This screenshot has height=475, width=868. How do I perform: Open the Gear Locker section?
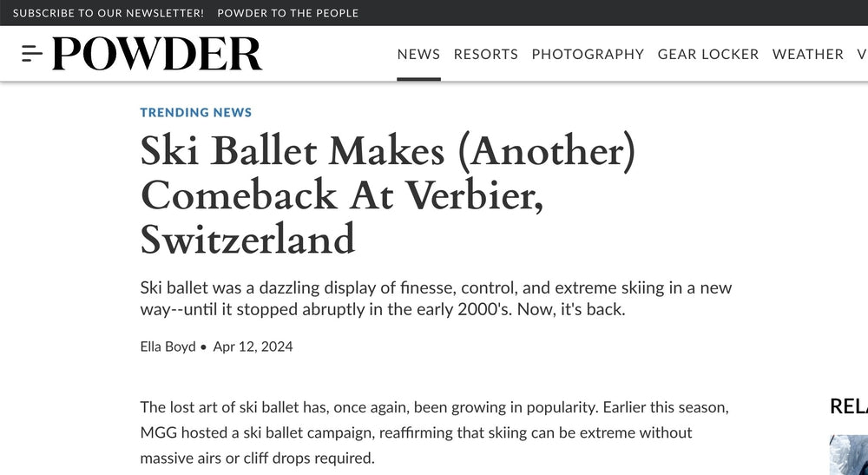(x=707, y=54)
